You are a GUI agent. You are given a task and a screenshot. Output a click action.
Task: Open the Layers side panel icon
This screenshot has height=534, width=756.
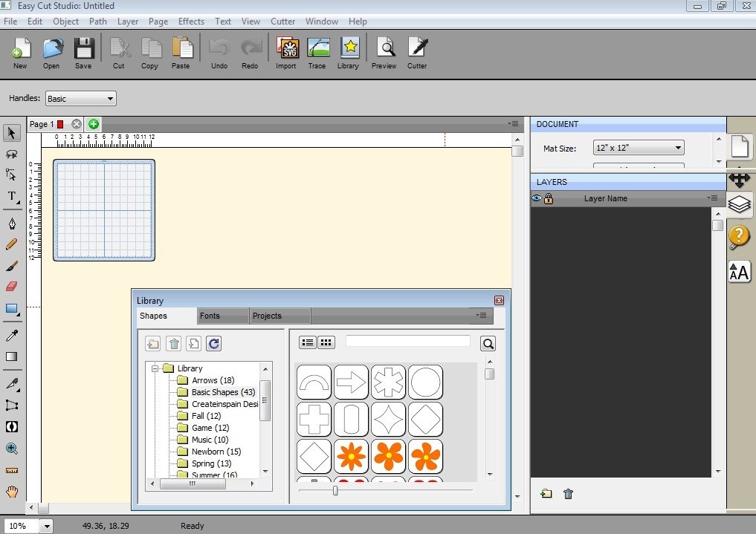click(x=739, y=204)
